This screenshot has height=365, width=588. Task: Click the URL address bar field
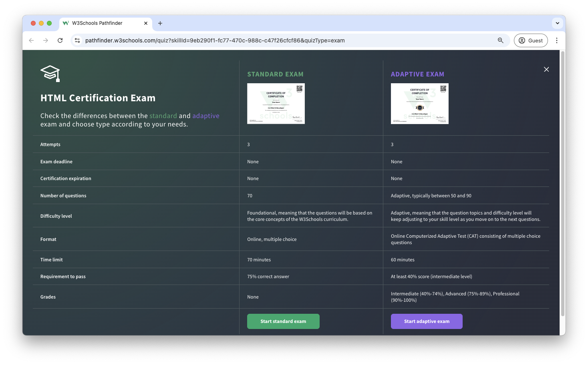tap(280, 40)
